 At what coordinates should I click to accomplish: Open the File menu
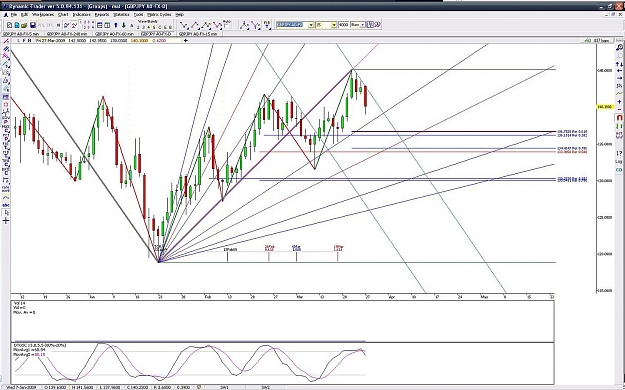(14, 14)
